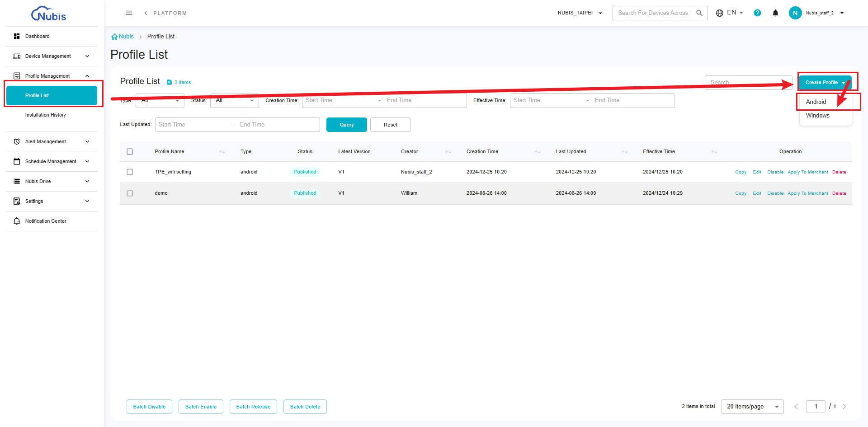This screenshot has width=868, height=427.
Task: Open the notifications bell icon
Action: [x=775, y=13]
